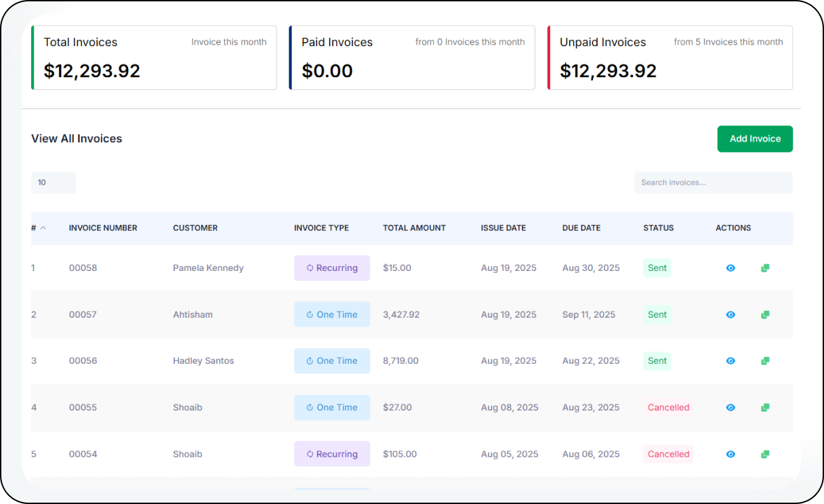Open the Pamela Kennedy customer entry
Image resolution: width=824 pixels, height=504 pixels.
[208, 268]
